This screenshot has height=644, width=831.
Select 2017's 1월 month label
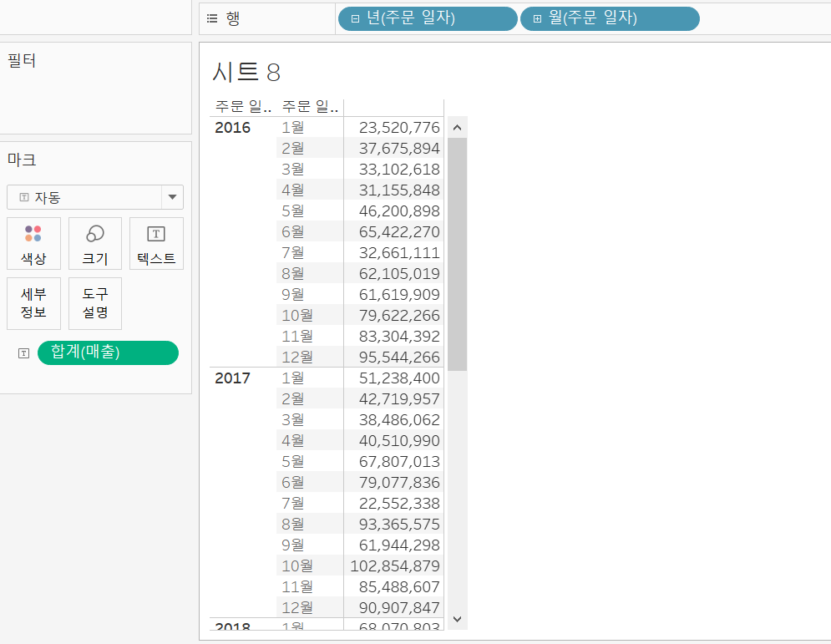(293, 378)
